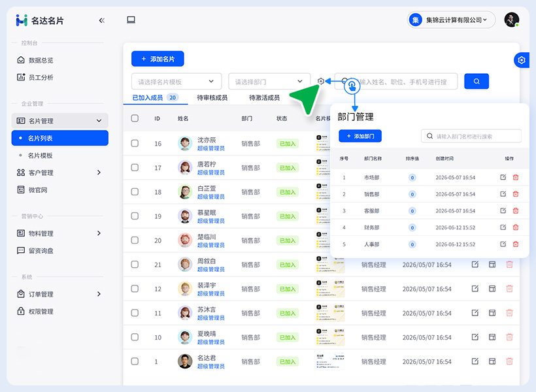Delete member 周叙白

509,264
